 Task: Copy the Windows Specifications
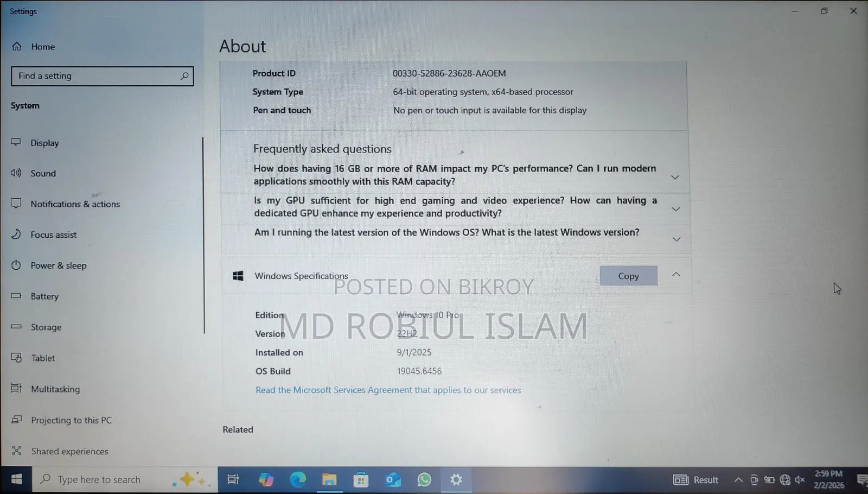tap(628, 276)
